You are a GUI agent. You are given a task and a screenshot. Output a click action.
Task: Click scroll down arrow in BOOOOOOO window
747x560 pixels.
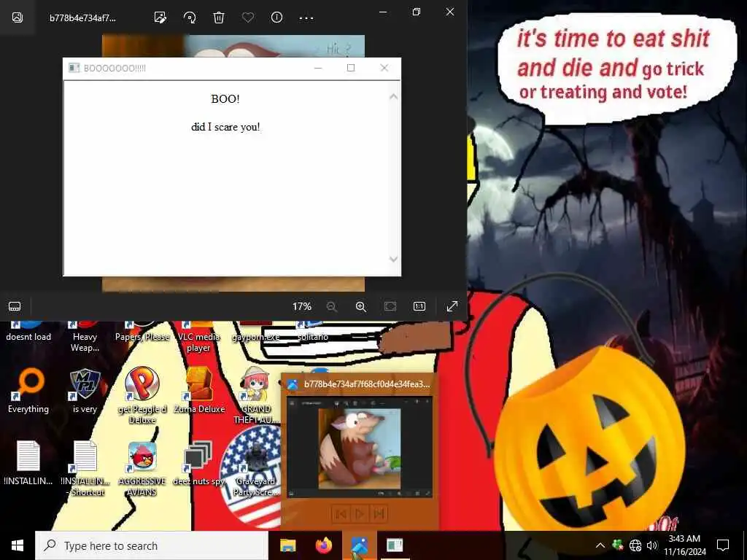(393, 259)
